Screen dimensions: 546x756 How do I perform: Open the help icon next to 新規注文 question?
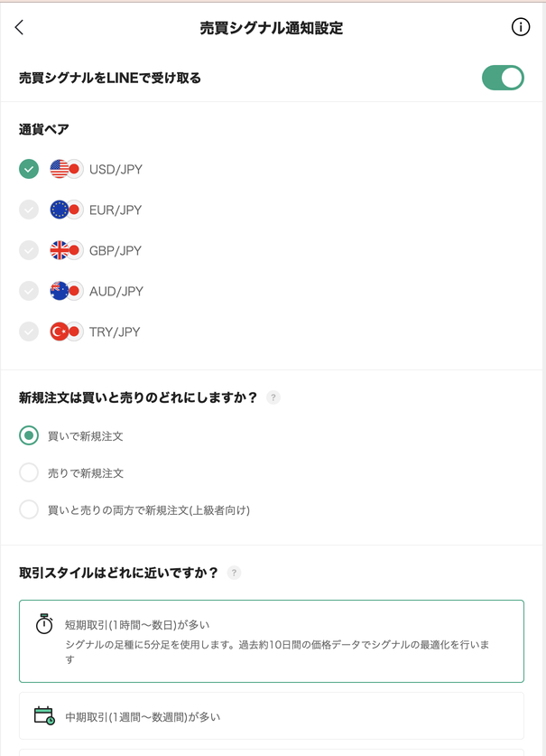point(273,397)
